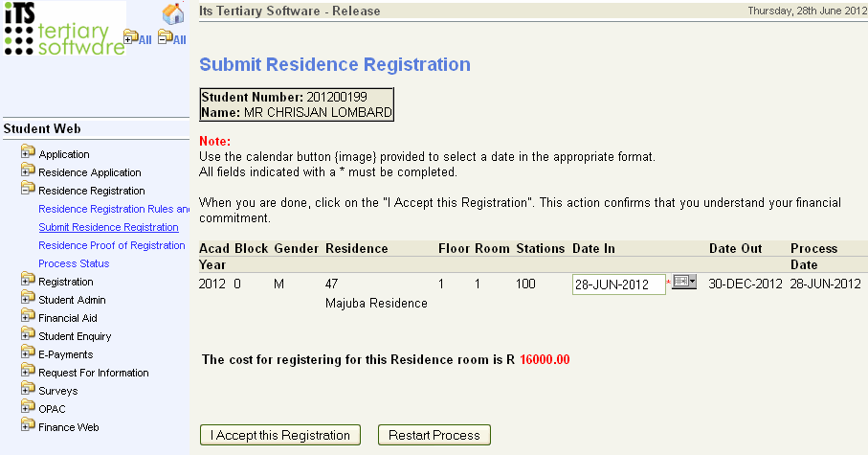Screen dimensions: 868x455
Task: Click Its Tertiary Software - Release title
Action: 290,11
